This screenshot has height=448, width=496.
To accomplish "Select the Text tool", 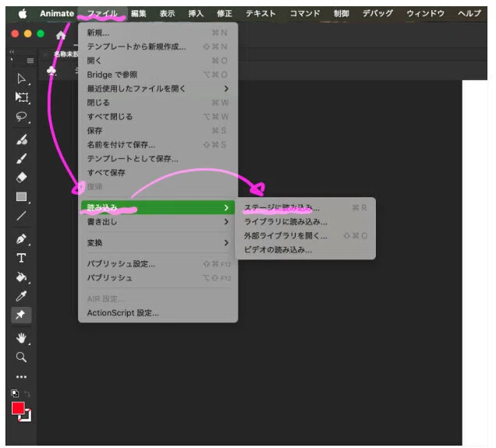I will (21, 258).
